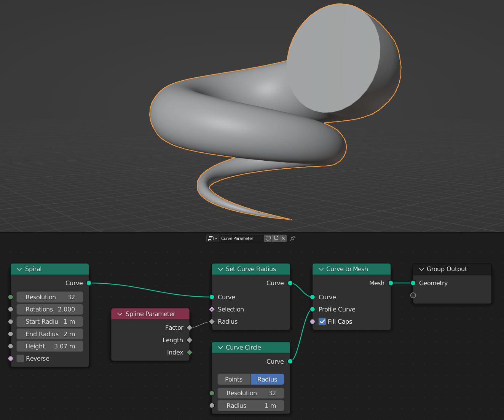Create a new copy of the node group
Image resolution: width=504 pixels, height=420 pixels.
[276, 238]
